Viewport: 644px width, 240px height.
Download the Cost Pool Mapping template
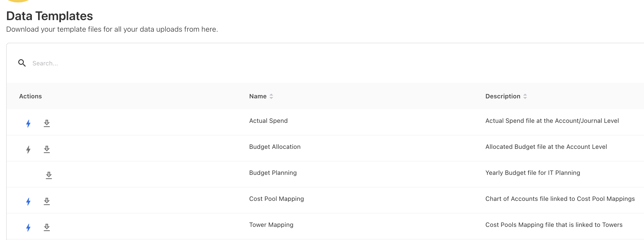pos(47,201)
